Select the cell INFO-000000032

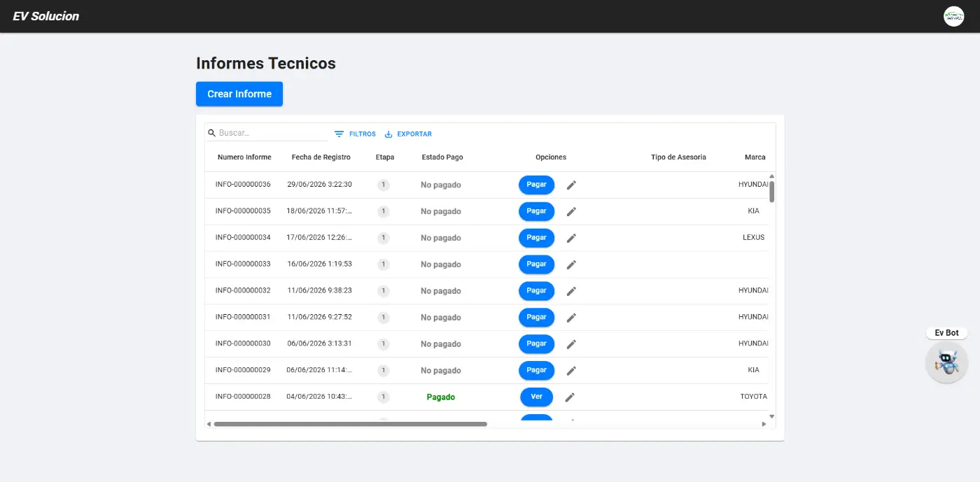pyautogui.click(x=243, y=291)
